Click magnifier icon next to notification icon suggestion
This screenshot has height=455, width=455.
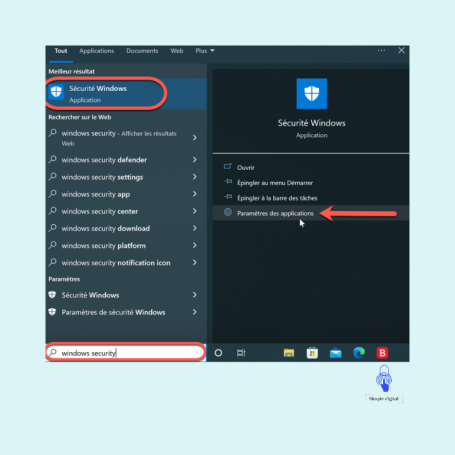click(53, 262)
